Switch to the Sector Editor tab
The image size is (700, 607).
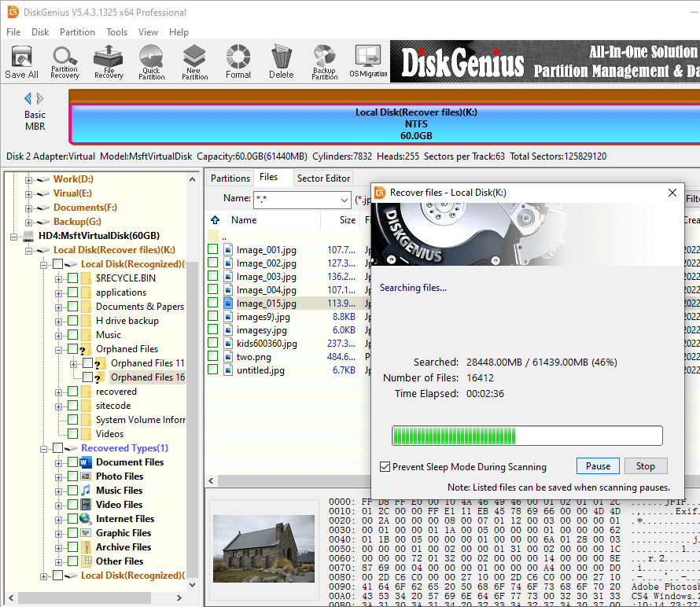[323, 178]
